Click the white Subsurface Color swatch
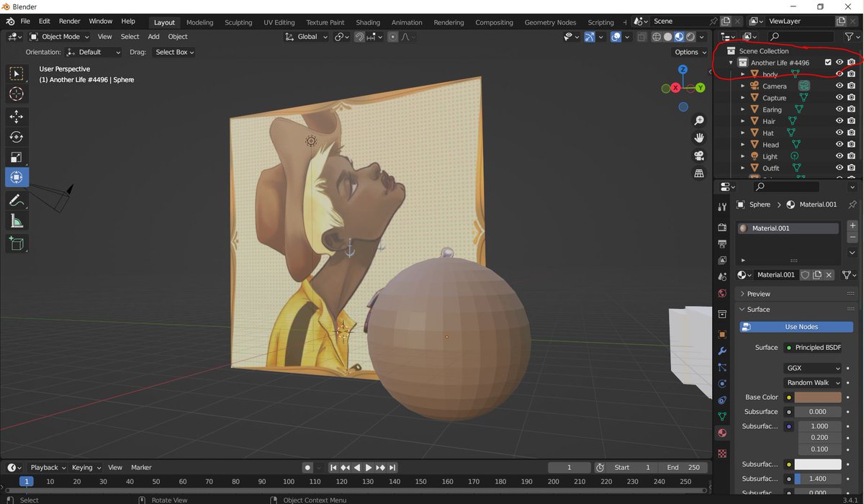Image resolution: width=864 pixels, height=504 pixels. tap(819, 464)
